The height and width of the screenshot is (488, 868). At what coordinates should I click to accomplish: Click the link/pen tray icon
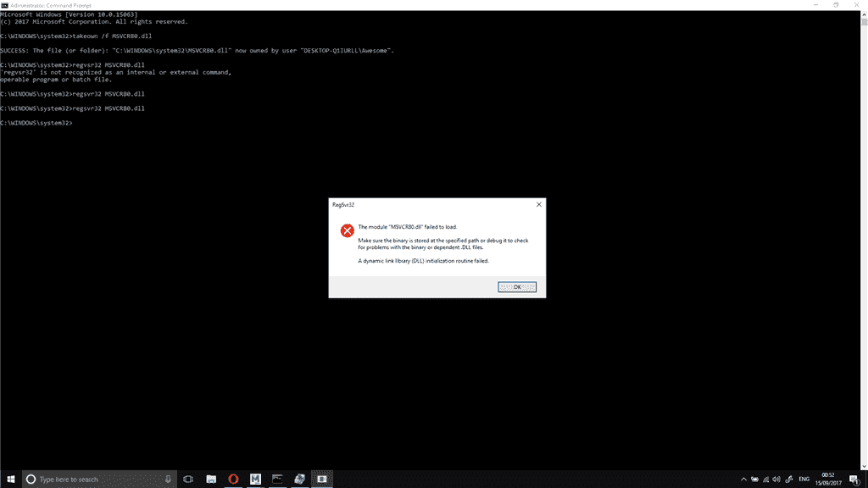pos(789,480)
